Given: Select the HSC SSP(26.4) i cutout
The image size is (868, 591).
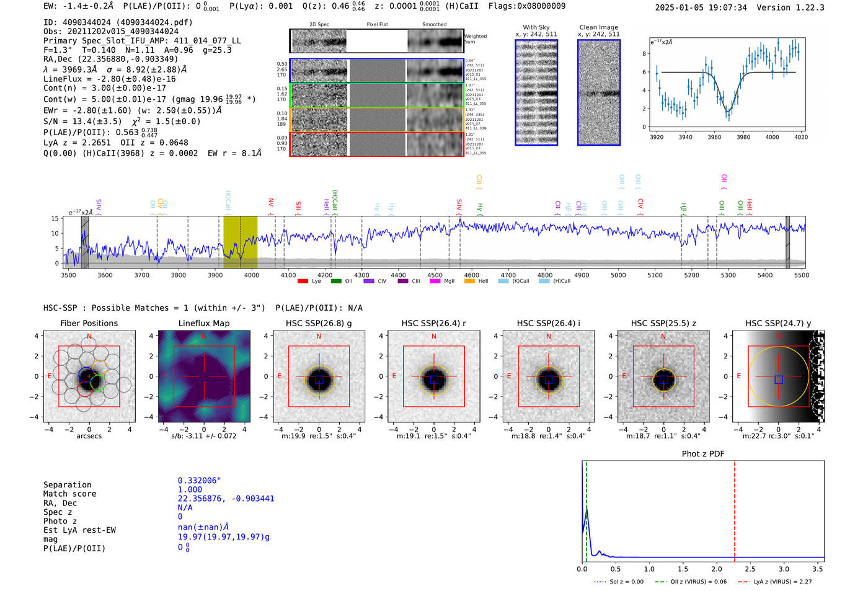Looking at the screenshot, I should (548, 376).
